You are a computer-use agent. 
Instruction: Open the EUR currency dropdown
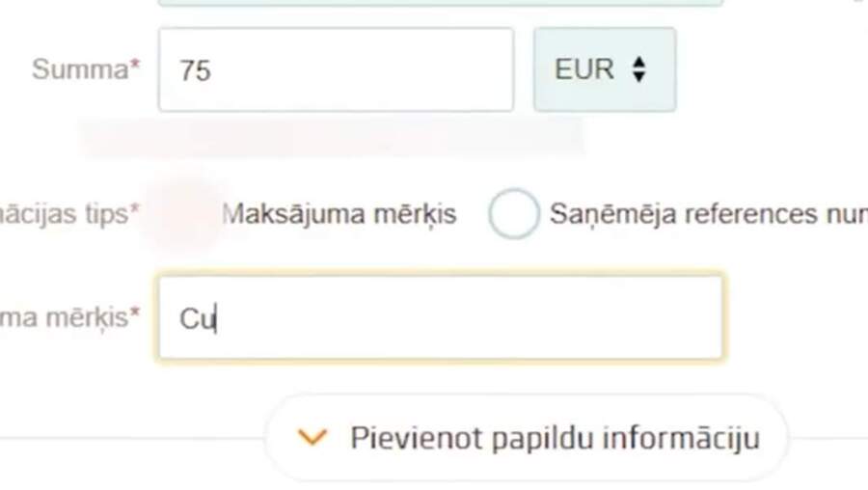pos(605,69)
